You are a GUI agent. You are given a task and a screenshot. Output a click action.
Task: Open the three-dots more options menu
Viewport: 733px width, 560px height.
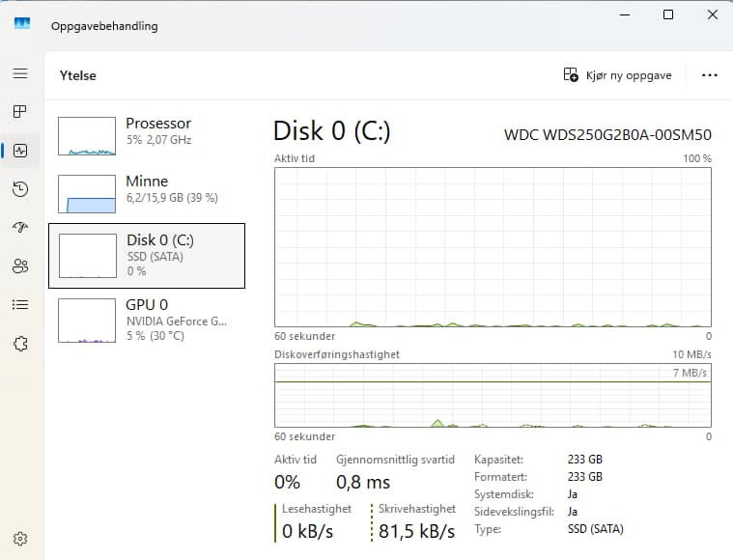click(x=709, y=75)
